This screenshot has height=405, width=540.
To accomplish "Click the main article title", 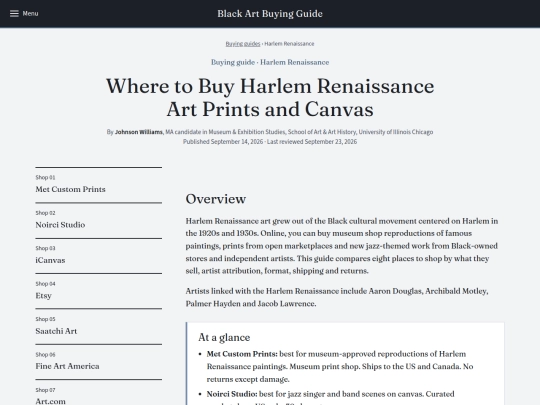I will [x=270, y=97].
